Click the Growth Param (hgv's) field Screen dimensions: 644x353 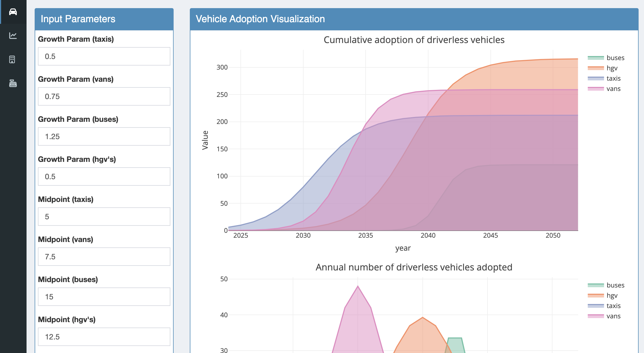(x=104, y=176)
